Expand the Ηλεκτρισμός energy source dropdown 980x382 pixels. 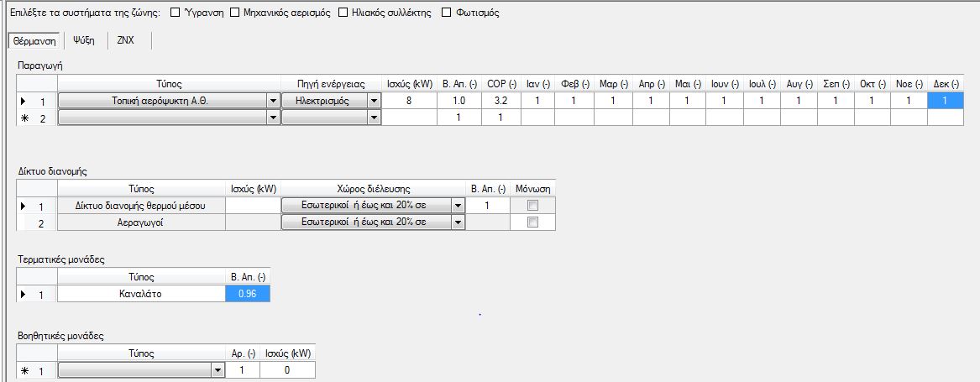click(x=373, y=101)
